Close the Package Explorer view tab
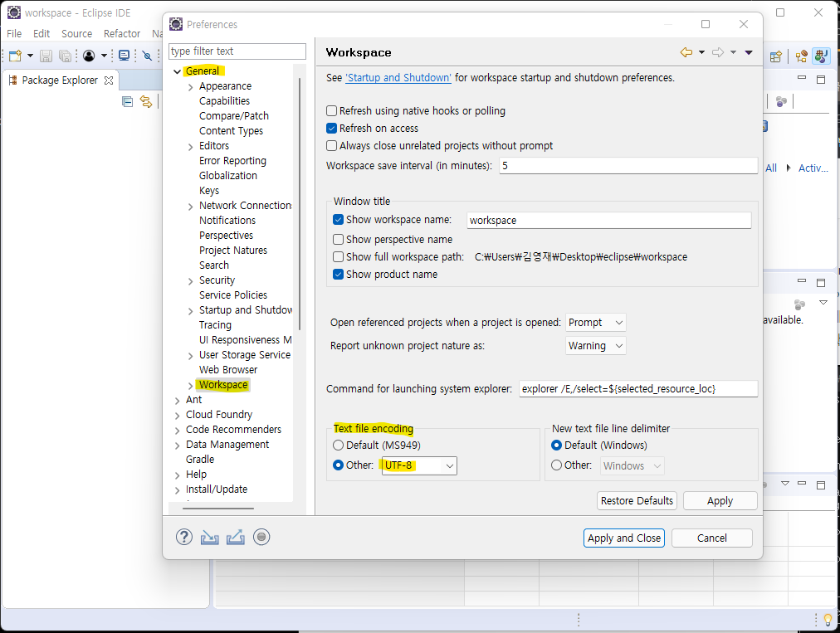 pyautogui.click(x=109, y=80)
